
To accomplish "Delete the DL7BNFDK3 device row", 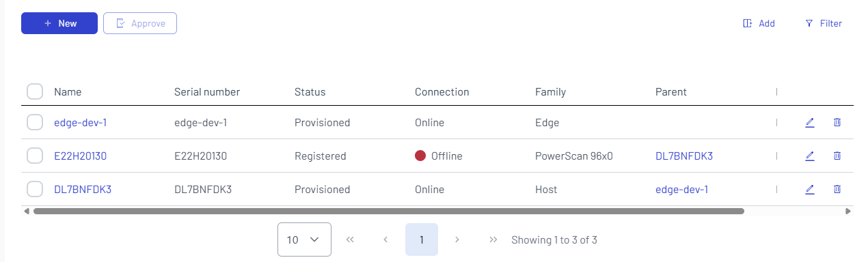I will [x=837, y=189].
